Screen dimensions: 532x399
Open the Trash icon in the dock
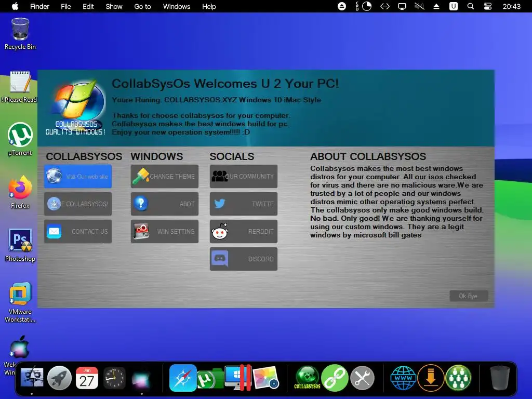pos(500,378)
